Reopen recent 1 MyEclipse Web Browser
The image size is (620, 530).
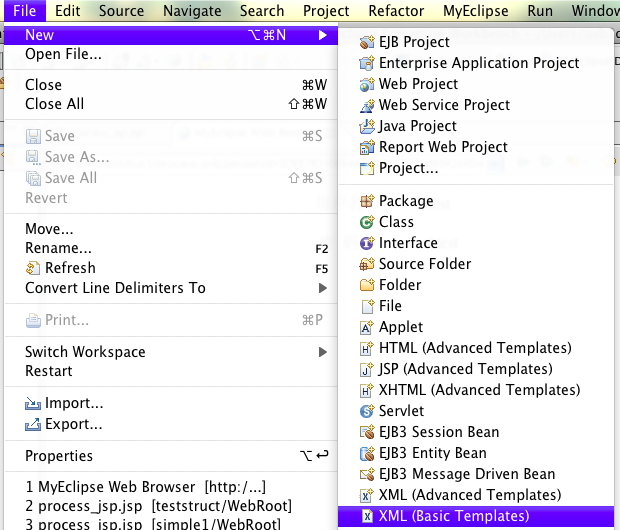[171, 487]
